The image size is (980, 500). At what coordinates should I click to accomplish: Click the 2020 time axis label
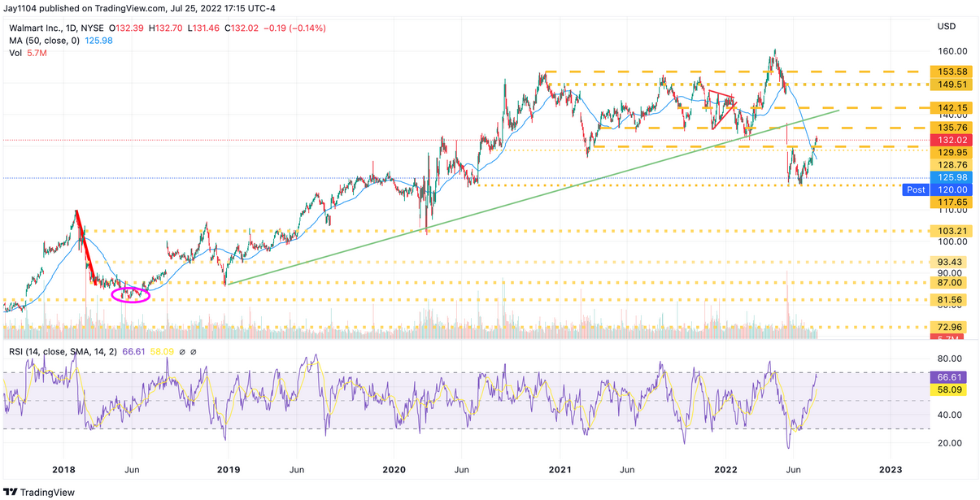click(x=394, y=469)
